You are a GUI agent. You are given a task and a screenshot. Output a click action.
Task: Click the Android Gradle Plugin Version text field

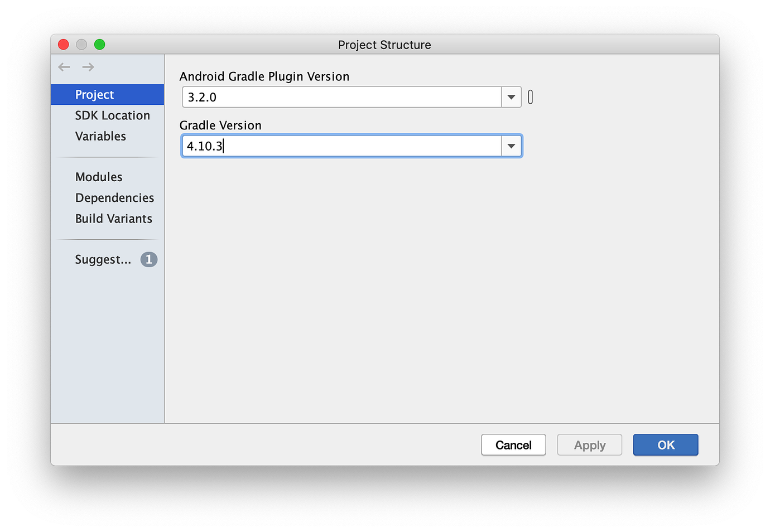click(341, 97)
